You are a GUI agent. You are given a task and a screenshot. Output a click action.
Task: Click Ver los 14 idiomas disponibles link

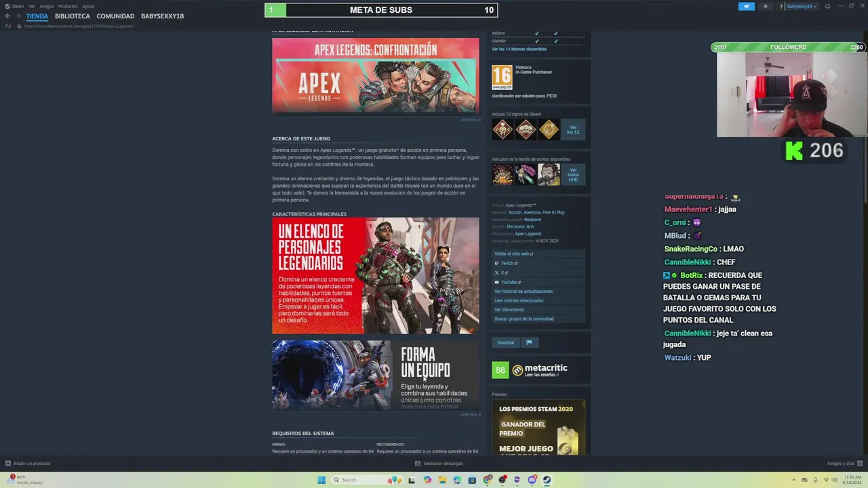tap(519, 49)
